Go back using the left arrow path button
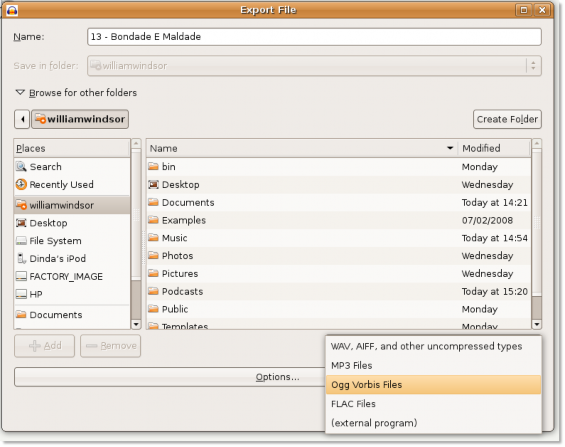 (22, 119)
